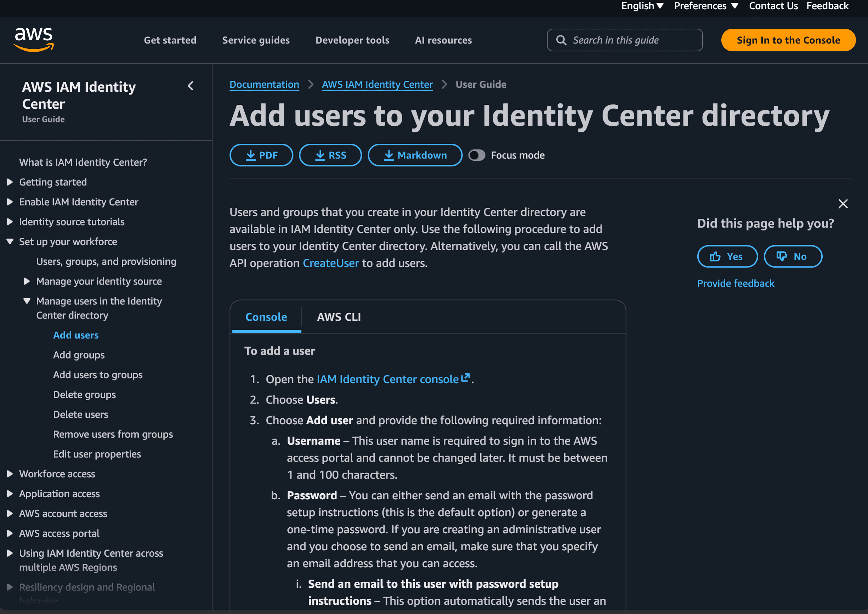Screen dimensions: 868x614
Task: Expand the Application access section
Action: [10, 494]
